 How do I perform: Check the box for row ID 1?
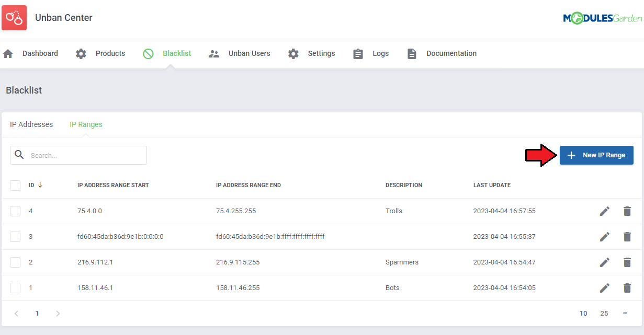click(15, 288)
